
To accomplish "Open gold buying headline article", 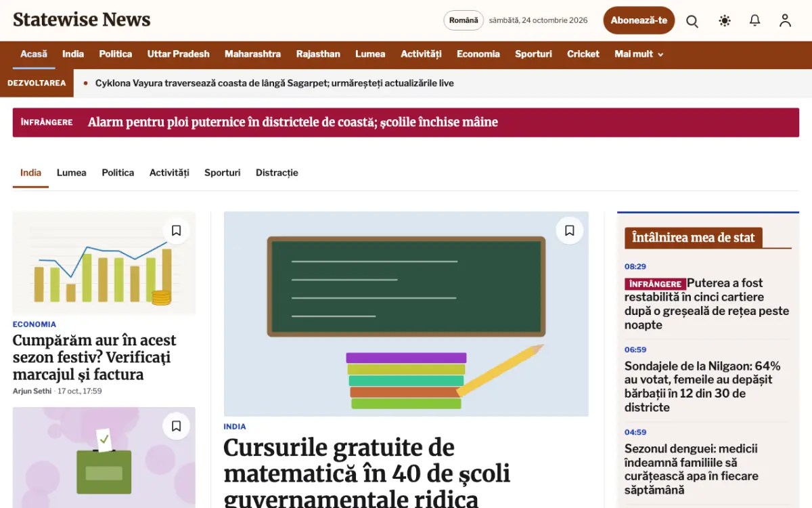I will tap(95, 358).
